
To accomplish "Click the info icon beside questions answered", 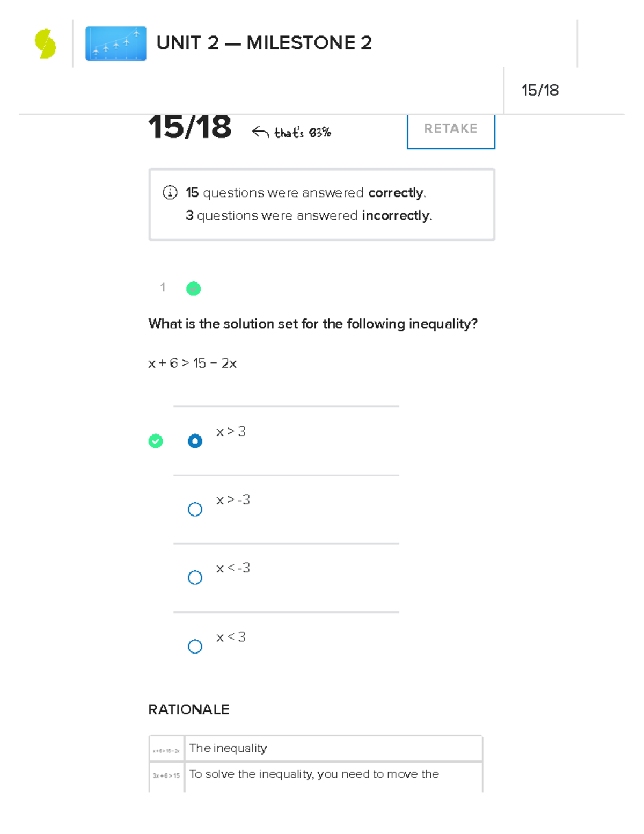I will pos(170,192).
